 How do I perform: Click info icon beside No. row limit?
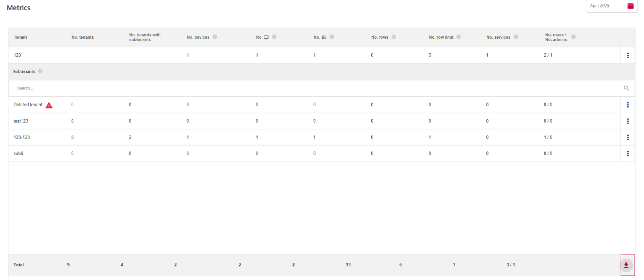coord(458,37)
